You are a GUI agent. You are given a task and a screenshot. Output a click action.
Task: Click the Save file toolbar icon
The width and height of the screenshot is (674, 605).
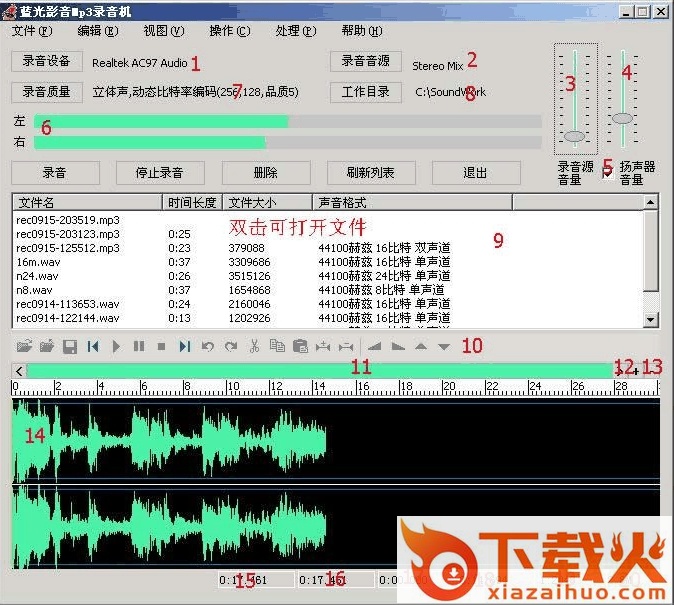coord(70,347)
